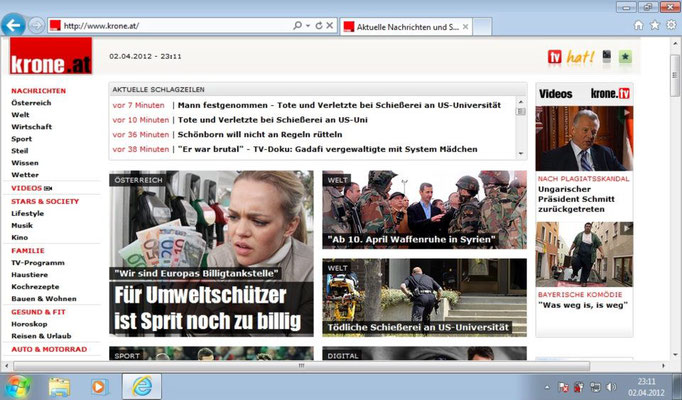This screenshot has height=400, width=682.
Task: Open Windows Explorer folder on taskbar
Action: 59,387
